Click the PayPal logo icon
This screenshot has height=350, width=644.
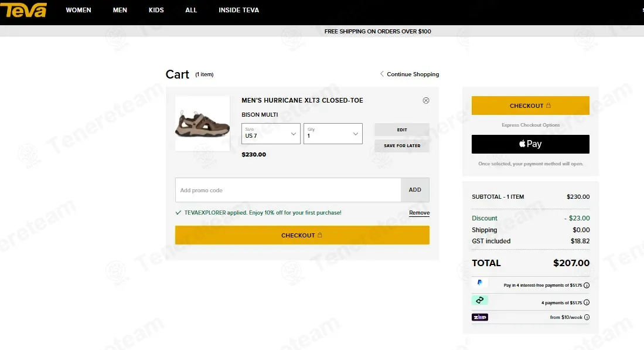480,283
